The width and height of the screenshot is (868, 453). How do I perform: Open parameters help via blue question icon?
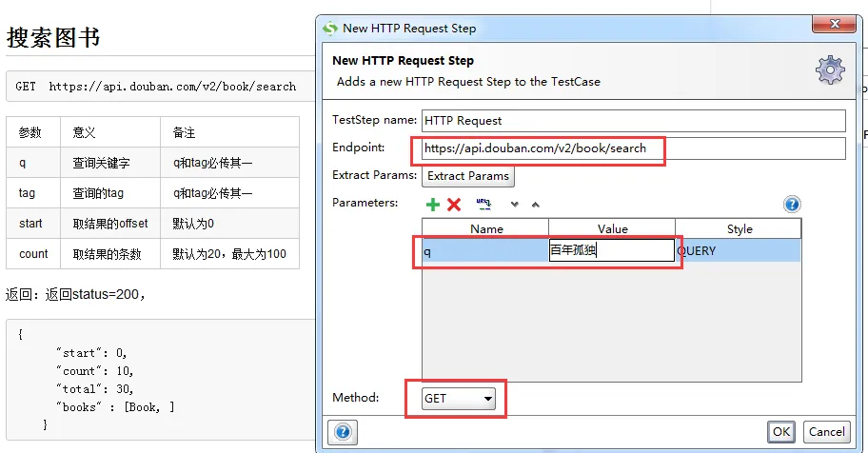(792, 205)
